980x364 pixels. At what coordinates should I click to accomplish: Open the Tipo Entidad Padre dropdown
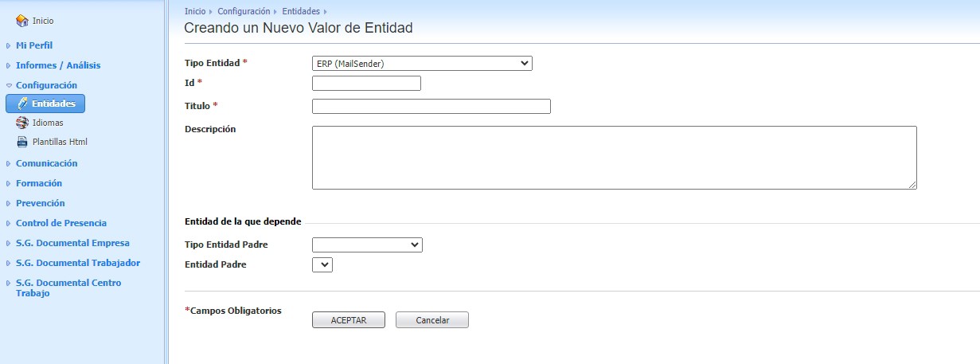coord(367,245)
